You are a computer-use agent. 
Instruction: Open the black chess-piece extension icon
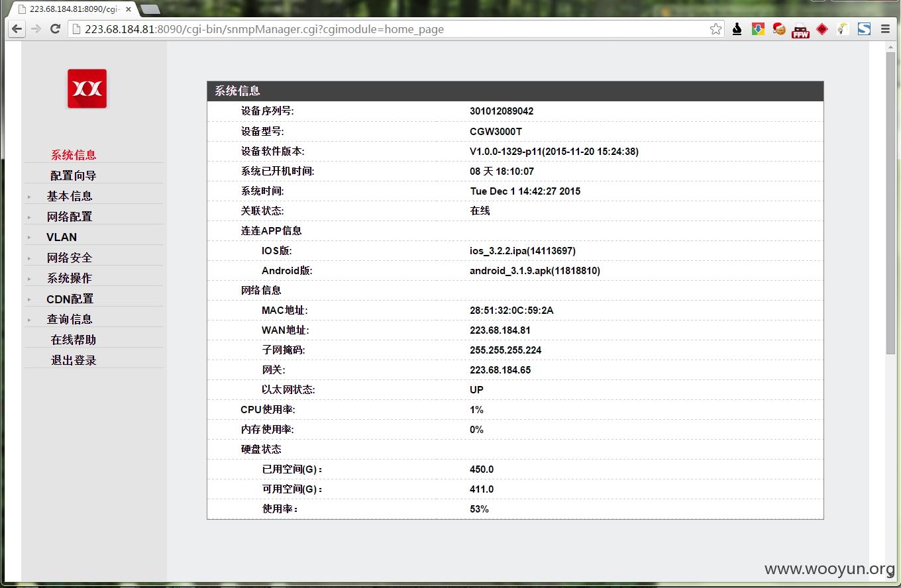737,29
